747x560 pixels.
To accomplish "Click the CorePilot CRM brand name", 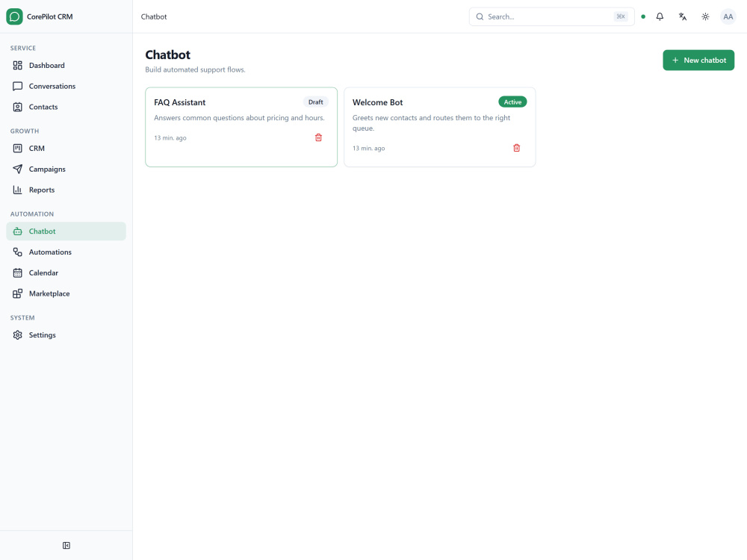I will tap(49, 16).
